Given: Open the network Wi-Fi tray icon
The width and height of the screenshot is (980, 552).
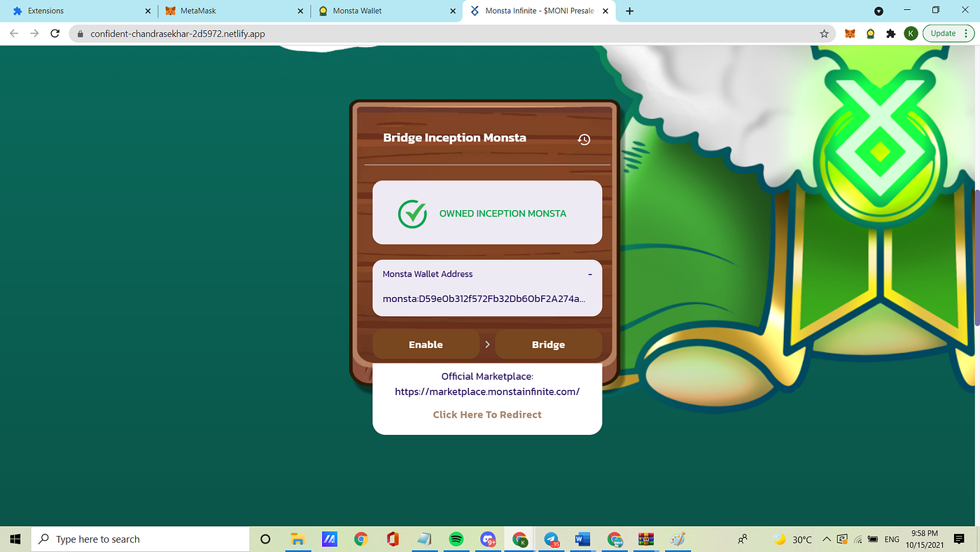Looking at the screenshot, I should tap(857, 539).
